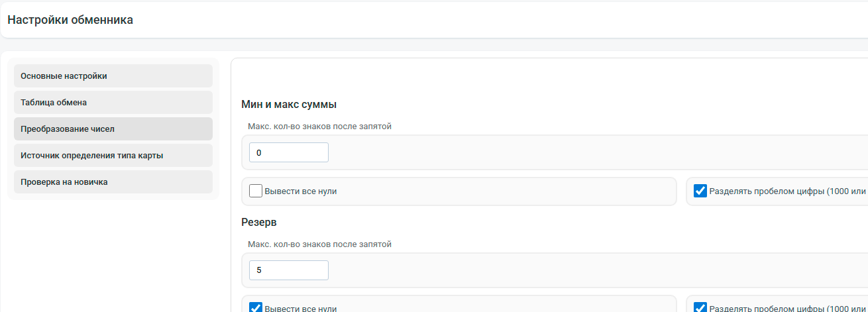The width and height of the screenshot is (868, 312).
Task: Focus the Резерв decimal places field showing 5
Action: click(289, 270)
